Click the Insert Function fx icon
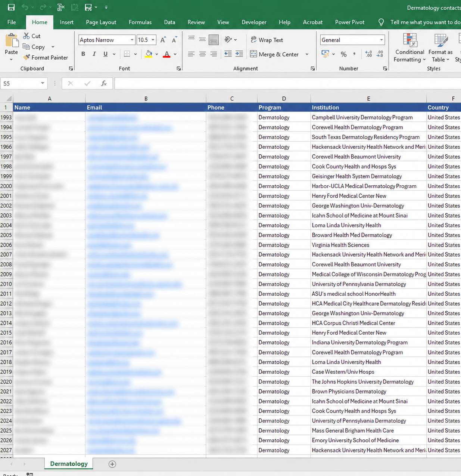Screen dimensions: 461x476 point(104,83)
